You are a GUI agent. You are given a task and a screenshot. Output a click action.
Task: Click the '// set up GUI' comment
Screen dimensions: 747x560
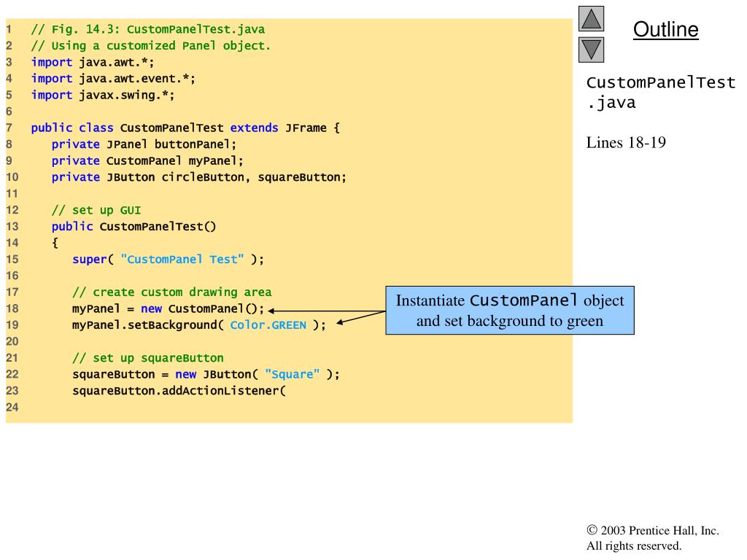tap(96, 210)
